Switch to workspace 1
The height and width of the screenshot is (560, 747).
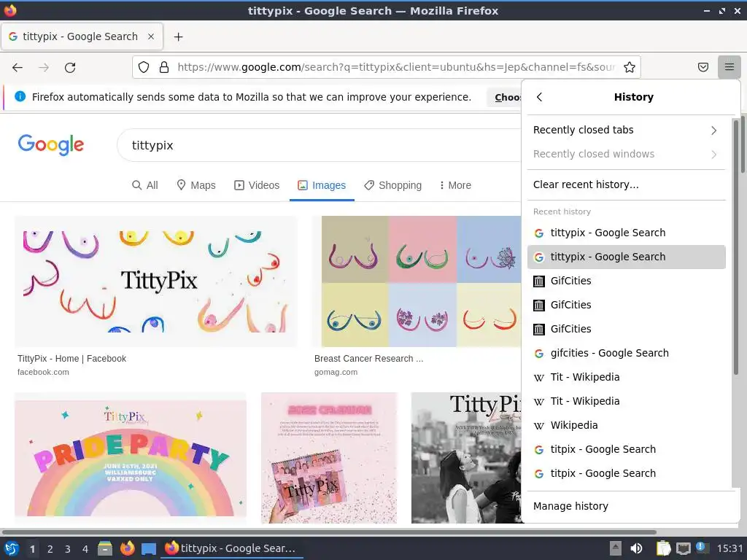[x=32, y=549]
